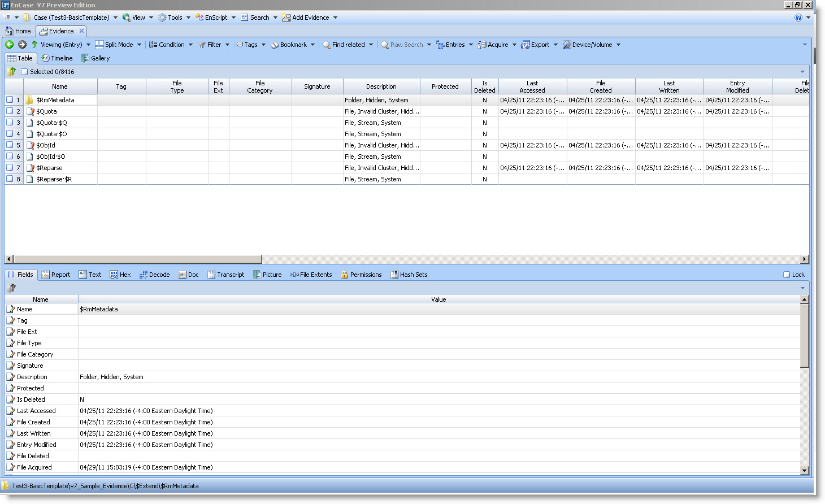825x504 pixels.
Task: Click the $Quota file icon
Action: pyautogui.click(x=30, y=111)
